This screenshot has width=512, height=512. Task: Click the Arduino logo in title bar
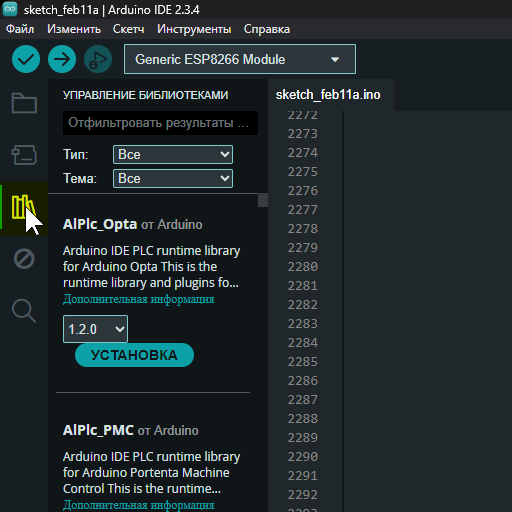[10, 9]
